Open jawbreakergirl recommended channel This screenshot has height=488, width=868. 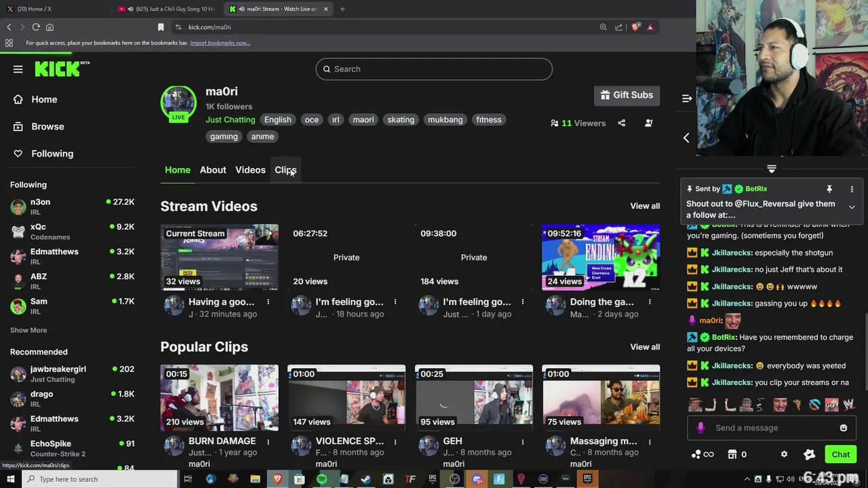[x=73, y=374]
